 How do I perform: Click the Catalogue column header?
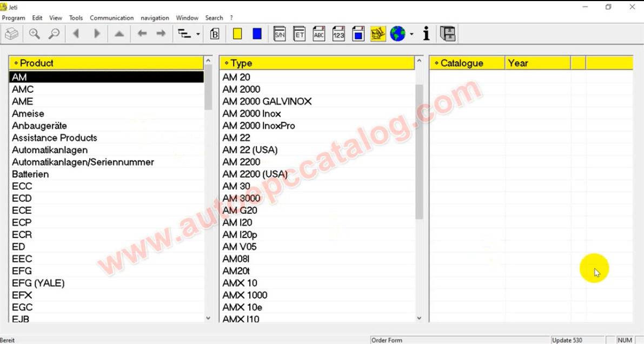coord(467,63)
